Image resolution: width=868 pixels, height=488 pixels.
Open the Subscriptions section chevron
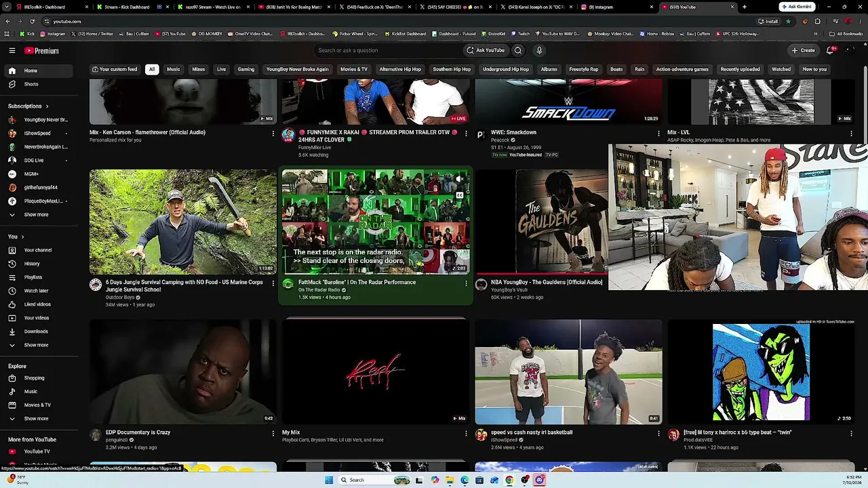pos(47,106)
